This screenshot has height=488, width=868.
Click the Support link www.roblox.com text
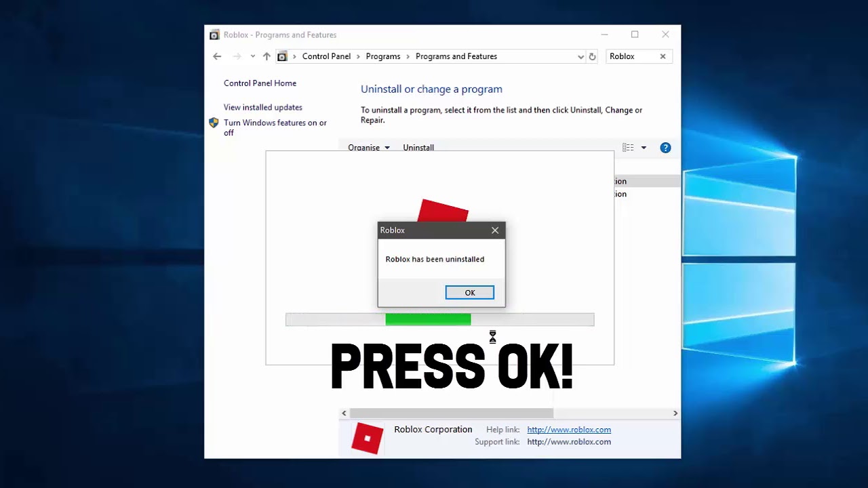569,442
